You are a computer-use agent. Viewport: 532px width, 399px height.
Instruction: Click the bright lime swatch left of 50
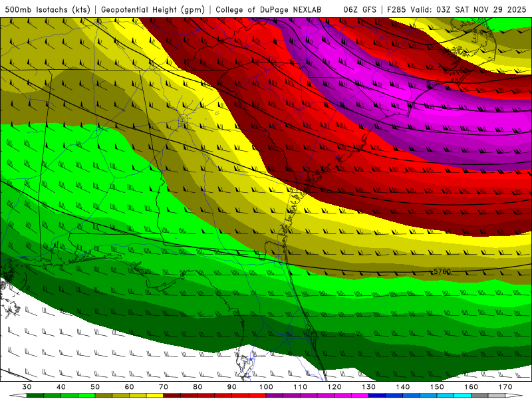point(86,395)
